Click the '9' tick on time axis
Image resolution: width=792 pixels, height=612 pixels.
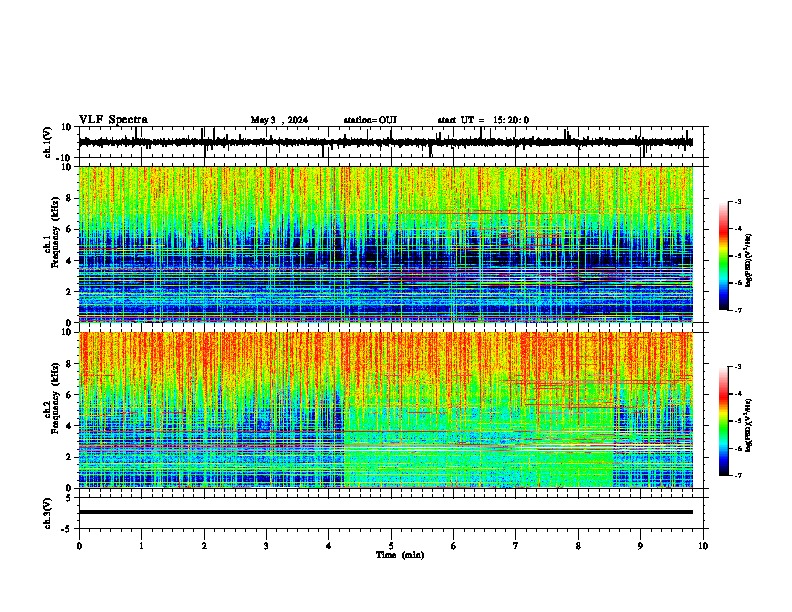pyautogui.click(x=640, y=546)
